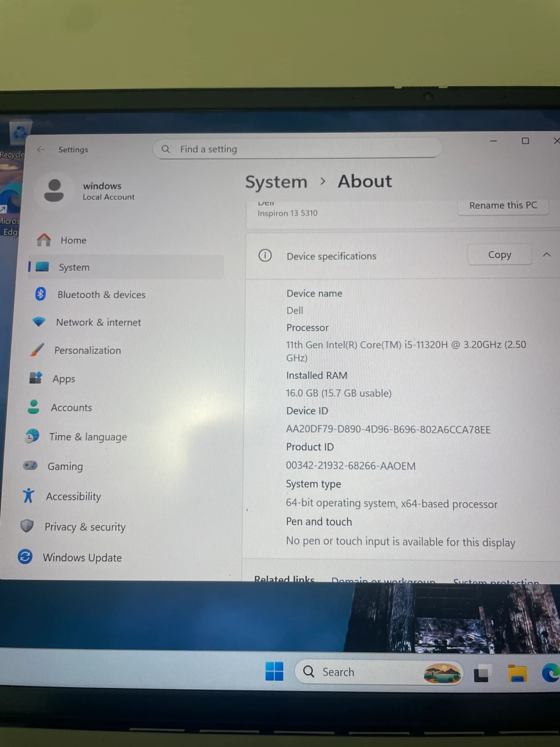Click the Personalization paintbrush icon
The width and height of the screenshot is (560, 747).
tap(37, 350)
